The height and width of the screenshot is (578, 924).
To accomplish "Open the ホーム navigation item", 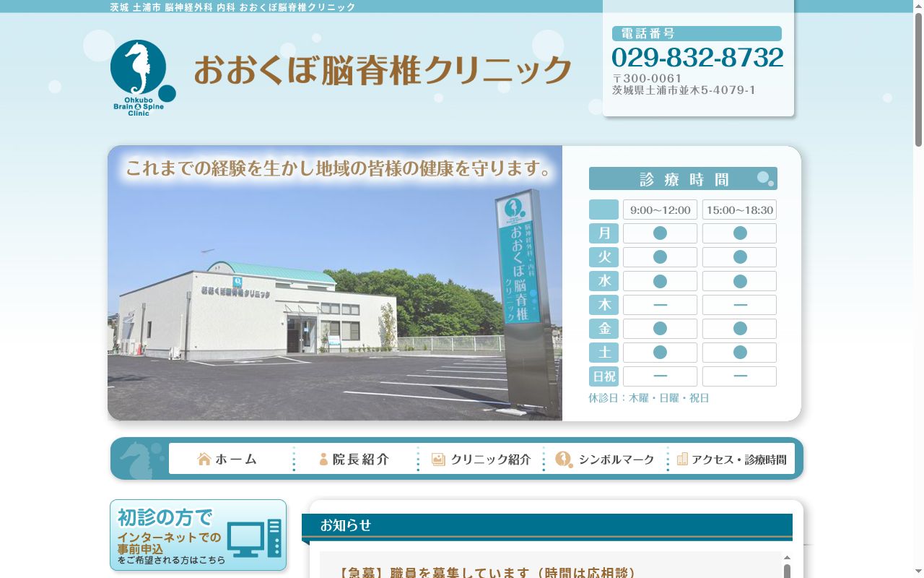I will pos(231,459).
